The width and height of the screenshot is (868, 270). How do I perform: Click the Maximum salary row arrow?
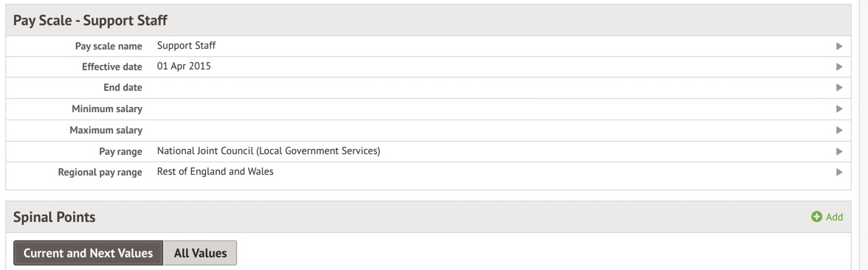pos(839,131)
